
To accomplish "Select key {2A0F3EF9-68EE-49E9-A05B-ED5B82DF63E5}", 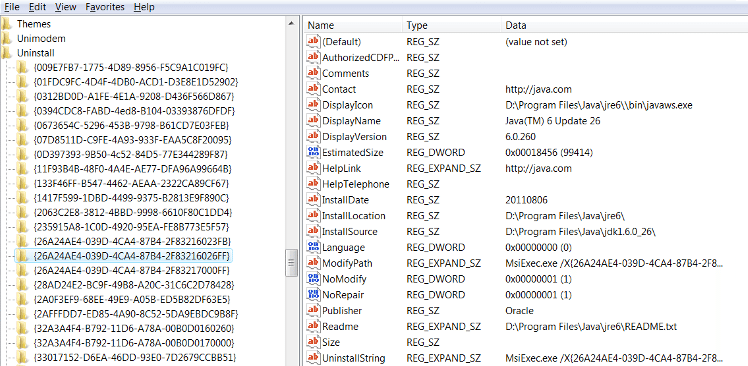I will pos(133,300).
